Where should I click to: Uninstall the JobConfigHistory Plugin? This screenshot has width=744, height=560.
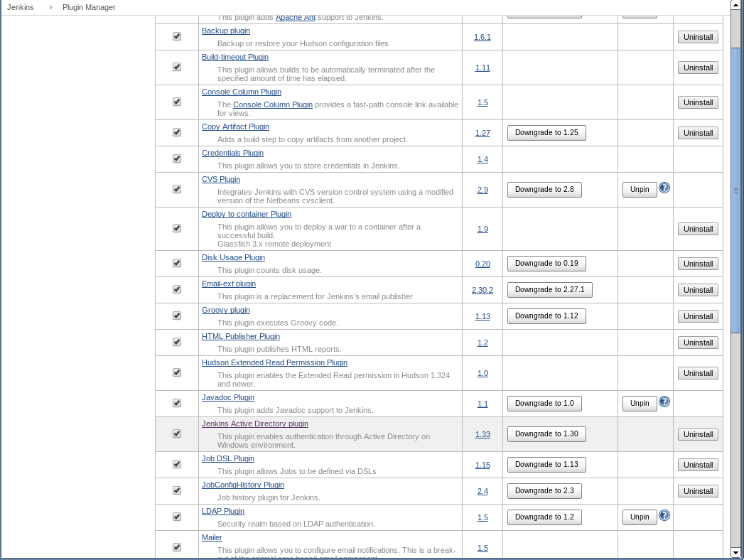click(698, 491)
